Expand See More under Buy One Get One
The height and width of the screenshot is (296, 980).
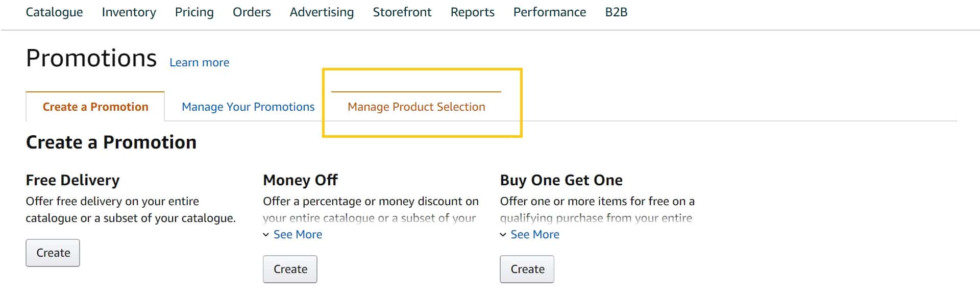coord(535,234)
